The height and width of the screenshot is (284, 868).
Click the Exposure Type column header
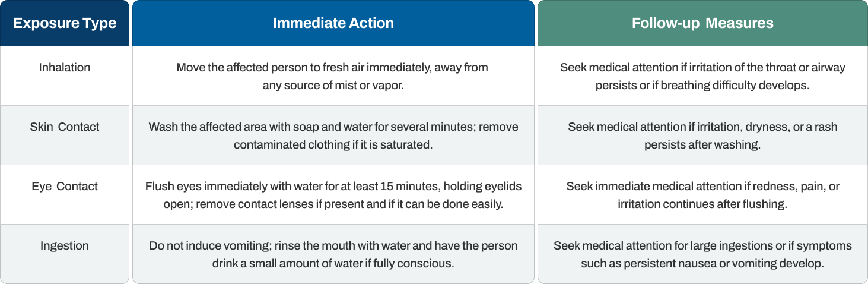(65, 23)
